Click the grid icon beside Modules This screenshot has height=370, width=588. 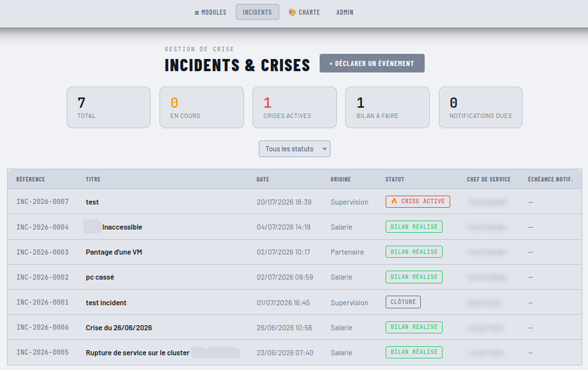[197, 13]
